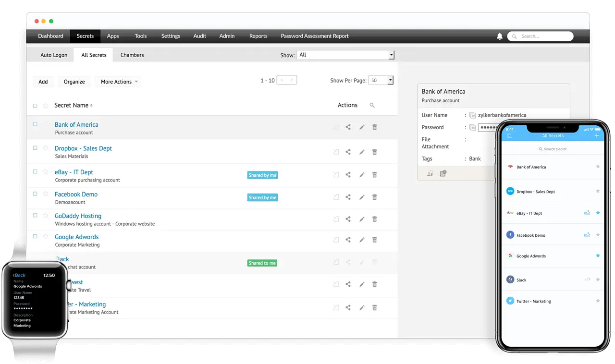Click the transfer ownership icon in details panel
Image resolution: width=615 pixels, height=364 pixels.
430,173
